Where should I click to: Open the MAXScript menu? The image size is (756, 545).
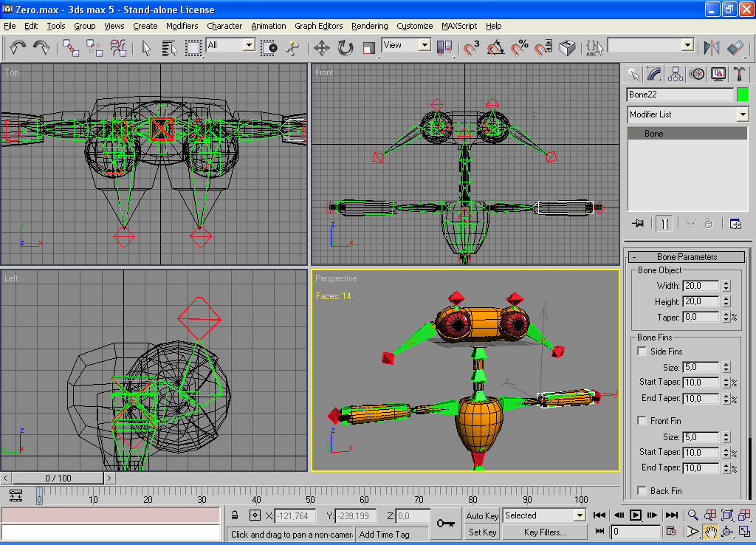coord(459,26)
